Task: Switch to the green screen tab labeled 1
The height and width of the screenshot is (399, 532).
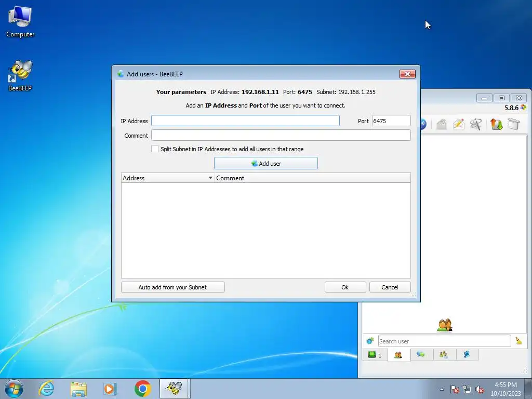Action: [x=375, y=355]
